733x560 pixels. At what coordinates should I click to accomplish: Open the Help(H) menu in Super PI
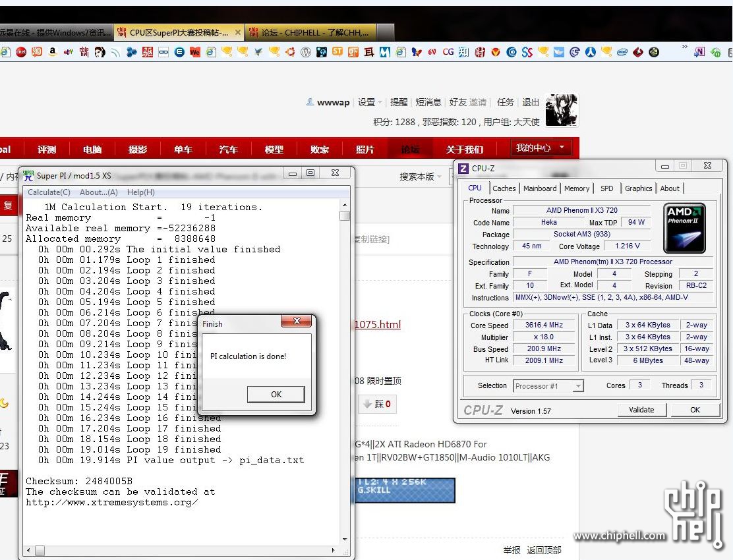tap(140, 192)
